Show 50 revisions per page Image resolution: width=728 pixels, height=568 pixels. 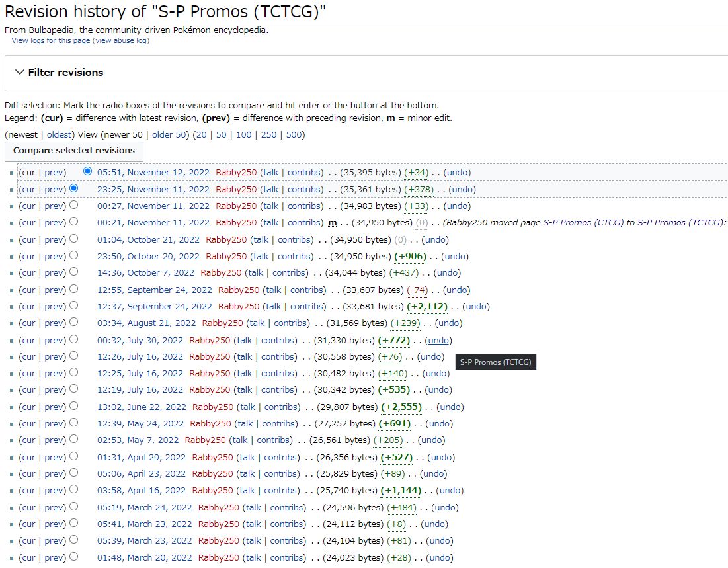pyautogui.click(x=221, y=135)
